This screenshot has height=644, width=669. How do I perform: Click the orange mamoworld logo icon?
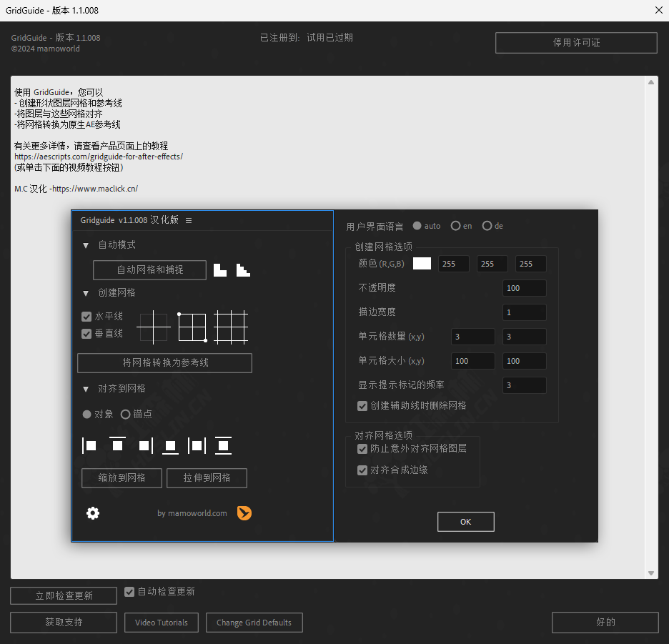[x=244, y=513]
